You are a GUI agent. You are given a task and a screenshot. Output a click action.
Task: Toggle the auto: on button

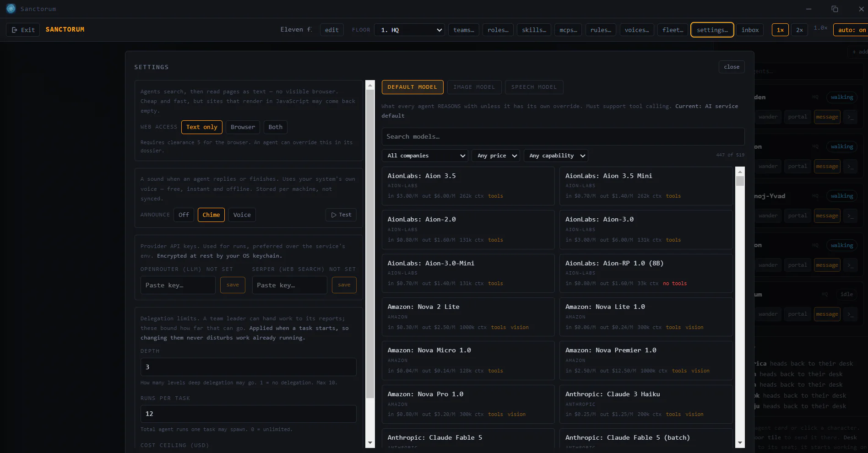pyautogui.click(x=851, y=30)
